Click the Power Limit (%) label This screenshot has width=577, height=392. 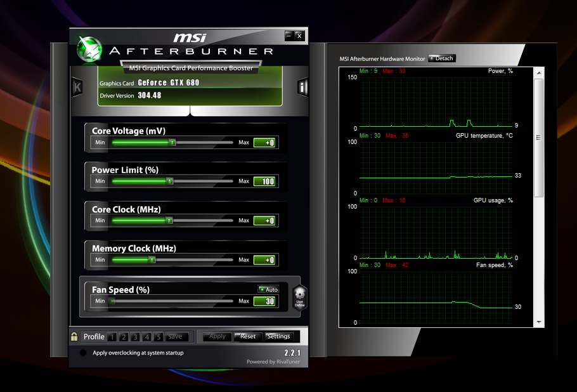(x=125, y=170)
